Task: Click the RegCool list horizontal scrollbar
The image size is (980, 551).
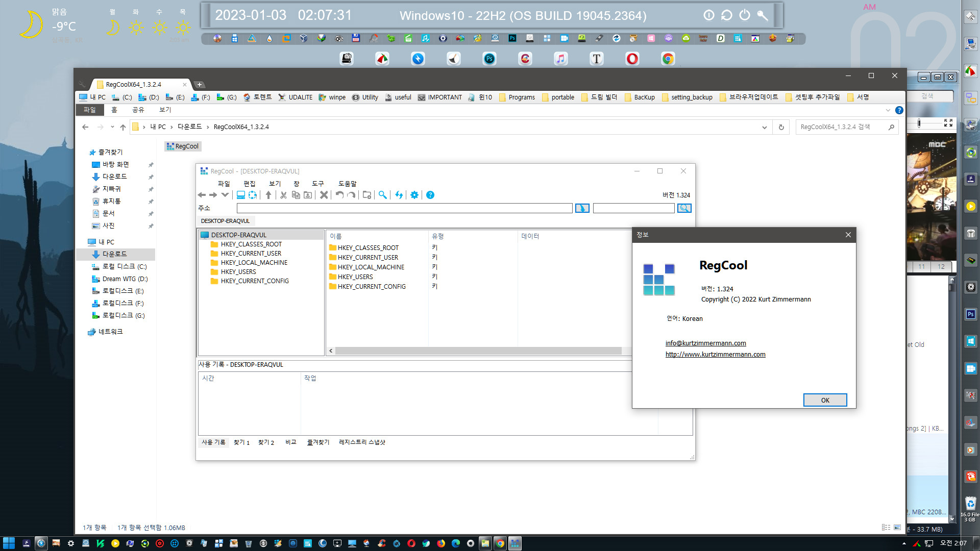Action: [x=478, y=350]
